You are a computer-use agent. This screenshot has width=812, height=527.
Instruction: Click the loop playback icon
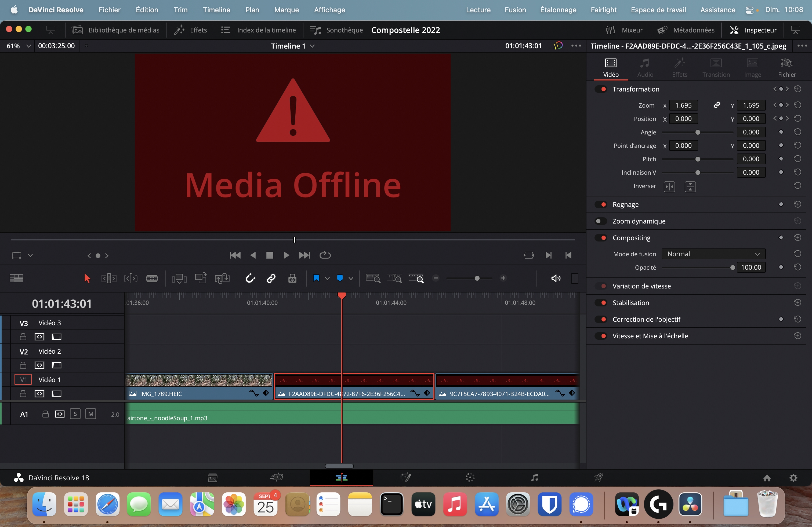point(325,255)
